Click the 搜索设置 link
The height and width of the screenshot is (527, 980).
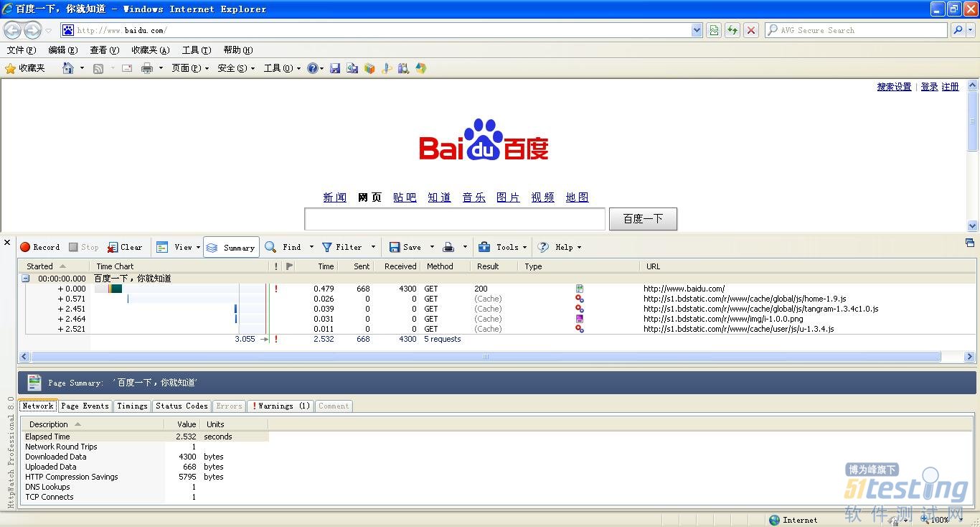click(894, 87)
